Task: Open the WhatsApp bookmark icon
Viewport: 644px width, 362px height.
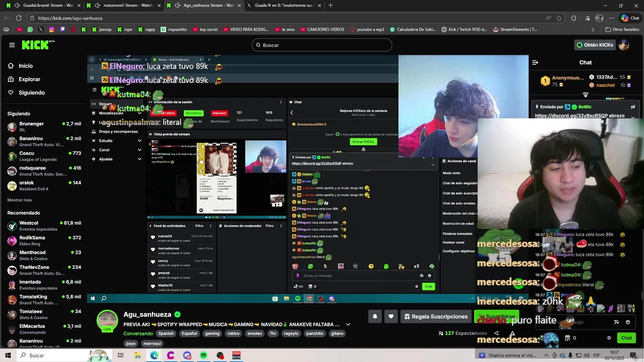Action: [30, 30]
